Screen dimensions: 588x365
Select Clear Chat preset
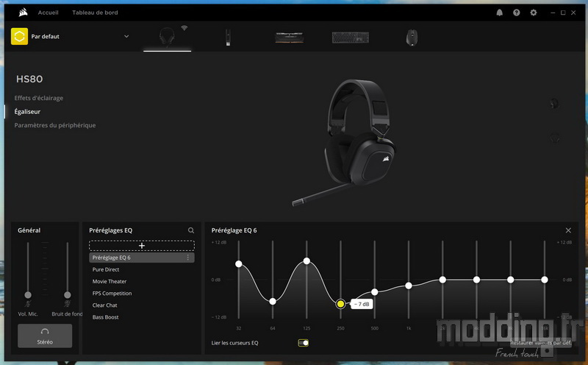pos(104,305)
